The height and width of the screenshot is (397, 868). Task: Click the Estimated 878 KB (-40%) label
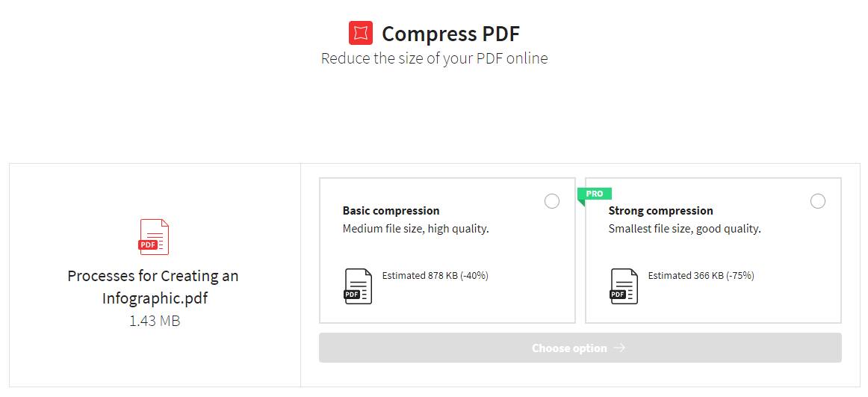(435, 275)
